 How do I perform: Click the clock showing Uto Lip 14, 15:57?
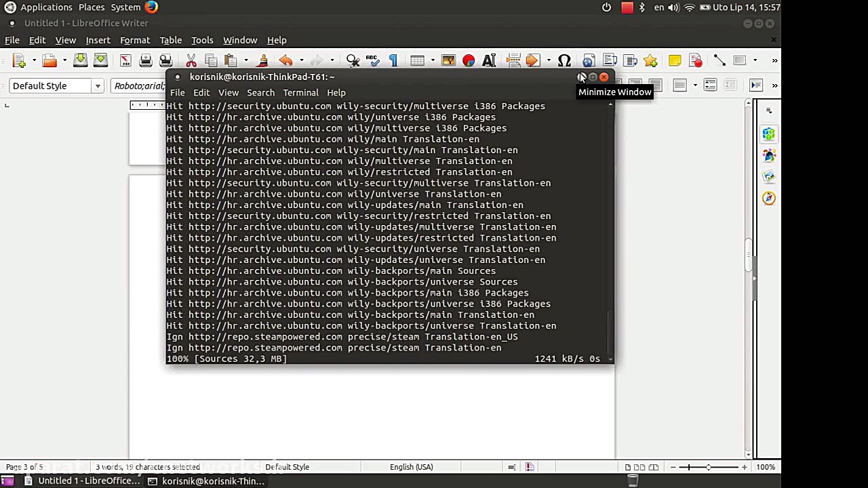click(747, 7)
